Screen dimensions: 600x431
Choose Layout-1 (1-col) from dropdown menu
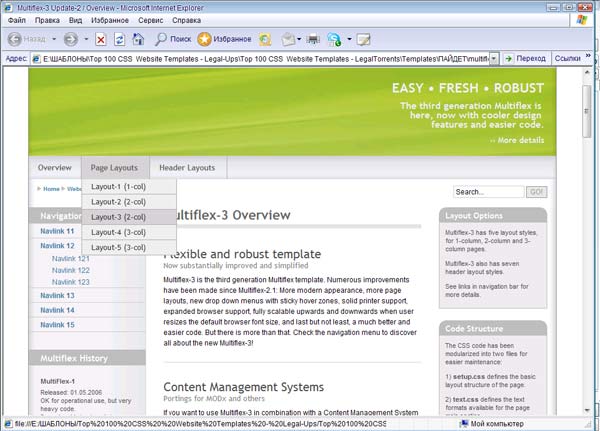[x=129, y=187]
